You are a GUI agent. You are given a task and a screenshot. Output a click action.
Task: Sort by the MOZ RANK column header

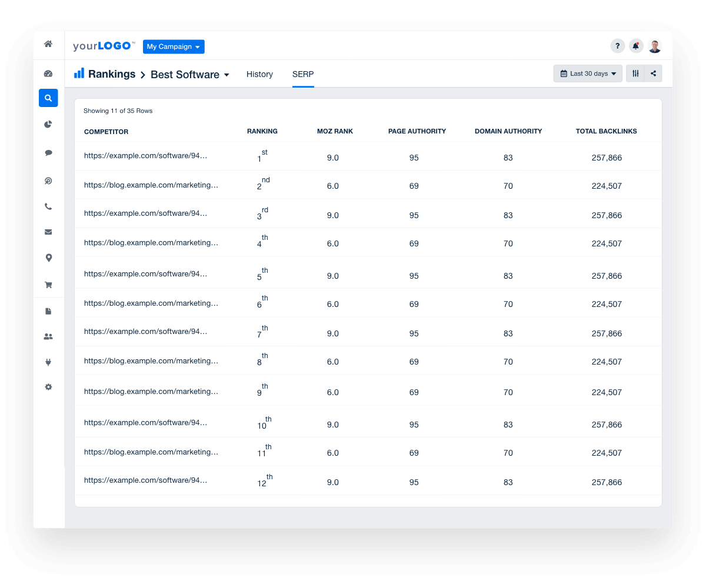pos(335,132)
